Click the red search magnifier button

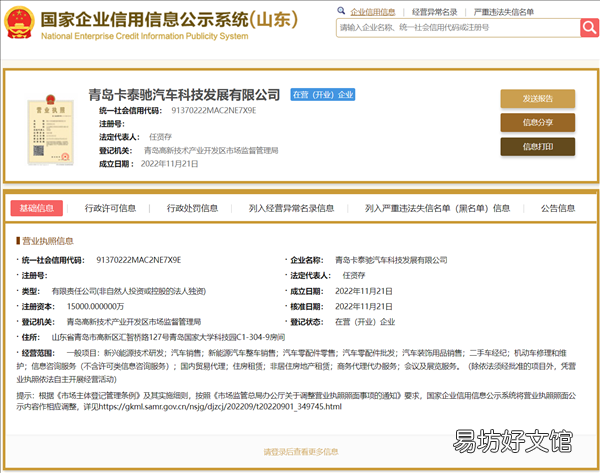(589, 28)
